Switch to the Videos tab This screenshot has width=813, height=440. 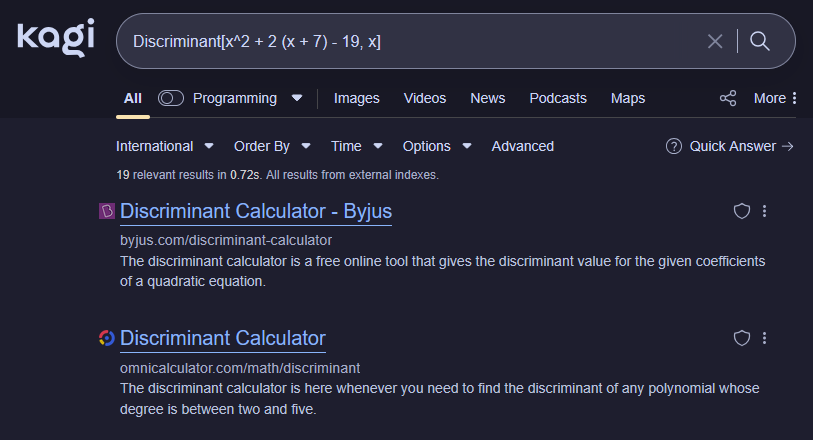pyautogui.click(x=425, y=98)
